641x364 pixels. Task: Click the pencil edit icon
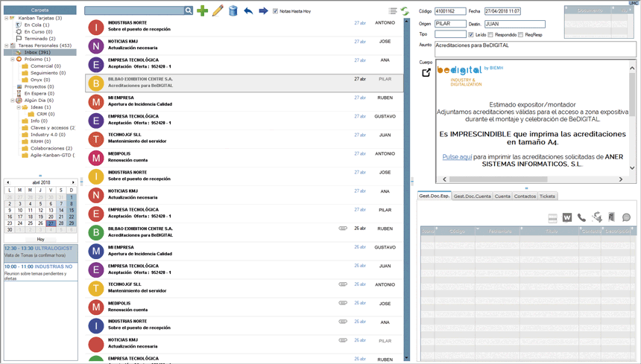pyautogui.click(x=218, y=11)
